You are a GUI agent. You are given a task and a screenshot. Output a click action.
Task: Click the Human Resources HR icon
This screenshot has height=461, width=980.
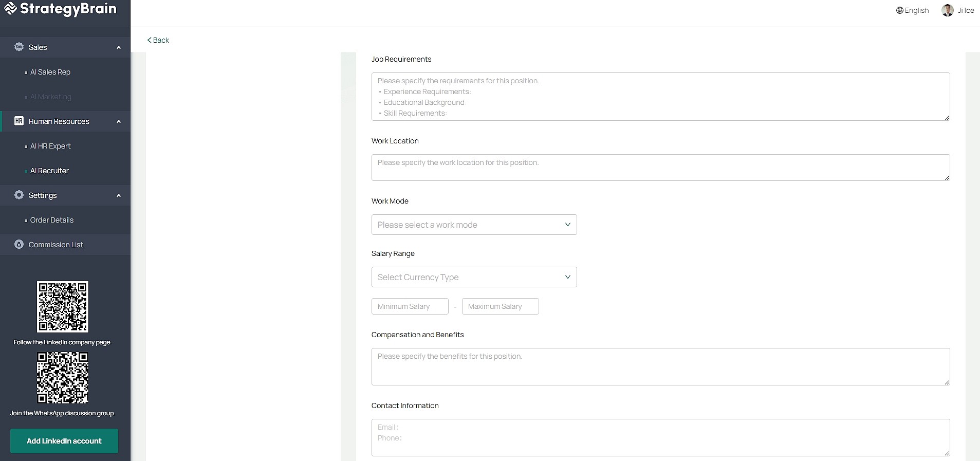tap(19, 121)
